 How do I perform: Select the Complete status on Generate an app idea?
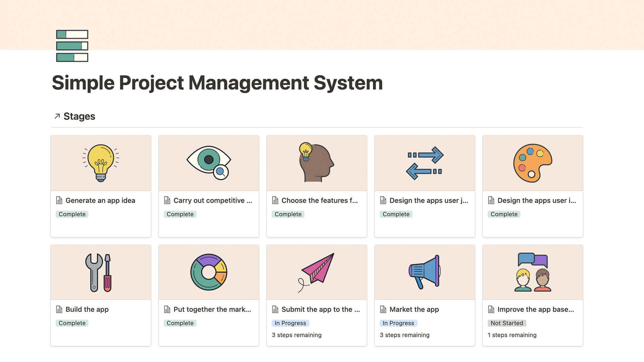click(x=72, y=215)
